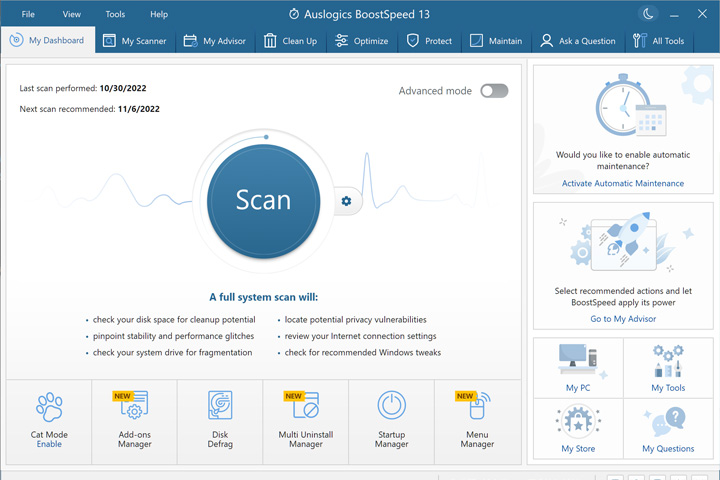Open Startup Manager tool
Viewport: 720px width, 480px height.
(x=391, y=422)
